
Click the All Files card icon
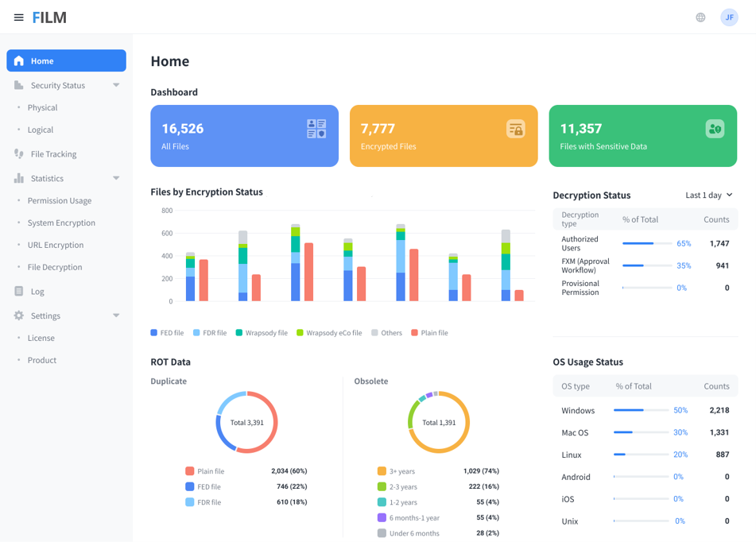(316, 129)
